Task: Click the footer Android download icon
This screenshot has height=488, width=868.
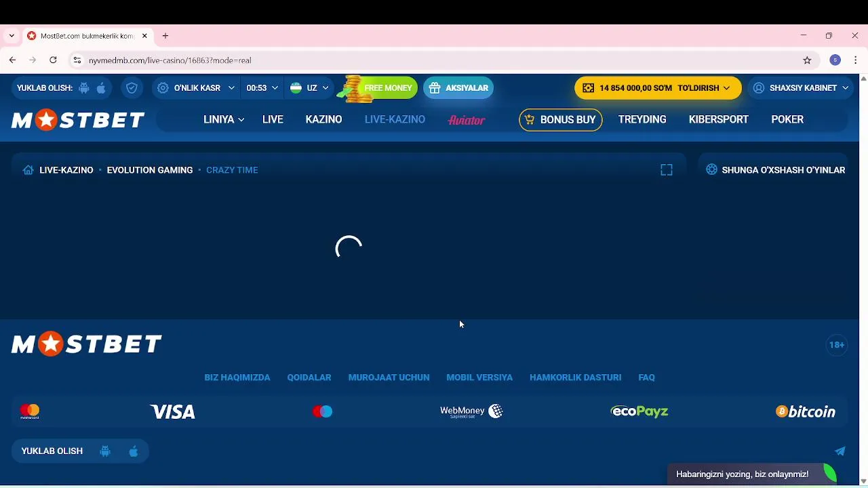Action: 105,451
